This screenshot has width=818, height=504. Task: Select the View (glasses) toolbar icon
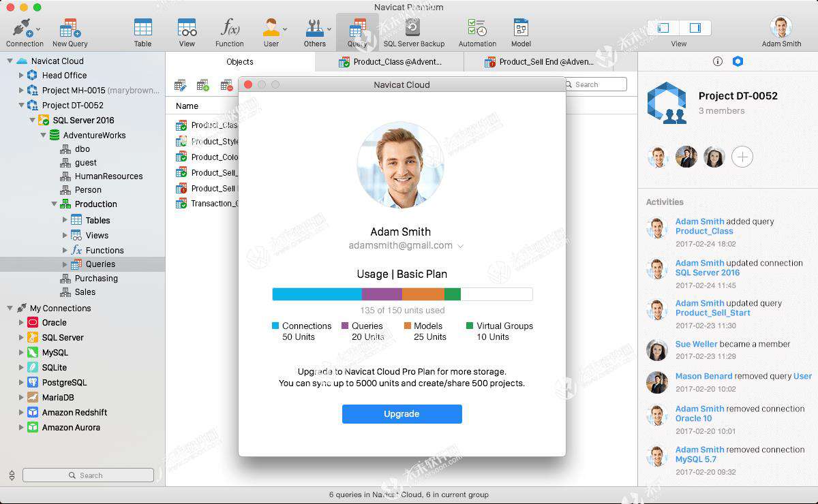(x=187, y=28)
